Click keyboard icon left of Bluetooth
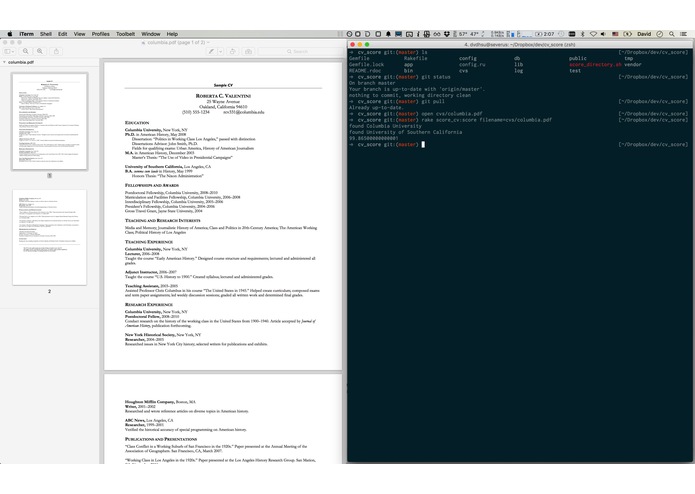 point(572,34)
